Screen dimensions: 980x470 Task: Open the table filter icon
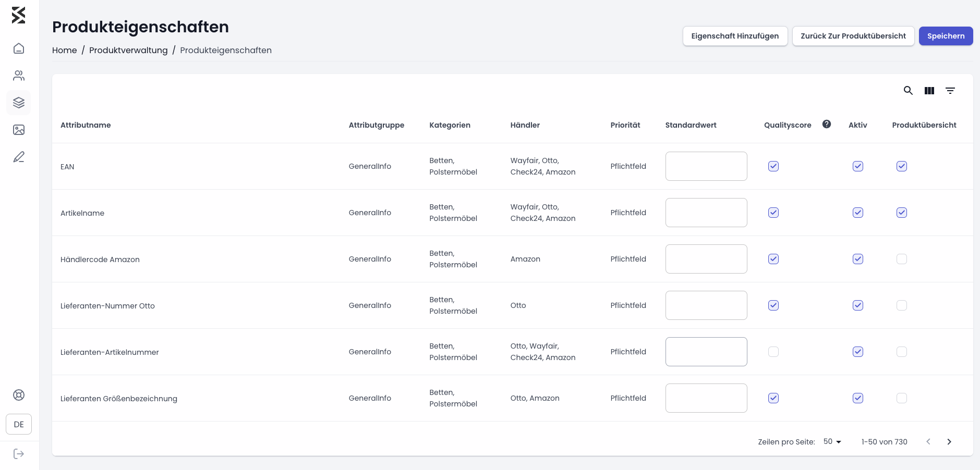(x=950, y=91)
